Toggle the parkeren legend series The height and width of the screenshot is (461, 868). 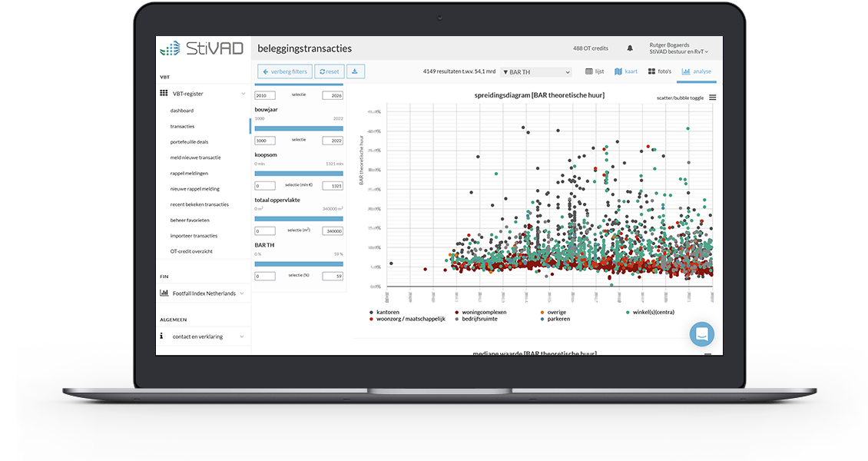(555, 319)
